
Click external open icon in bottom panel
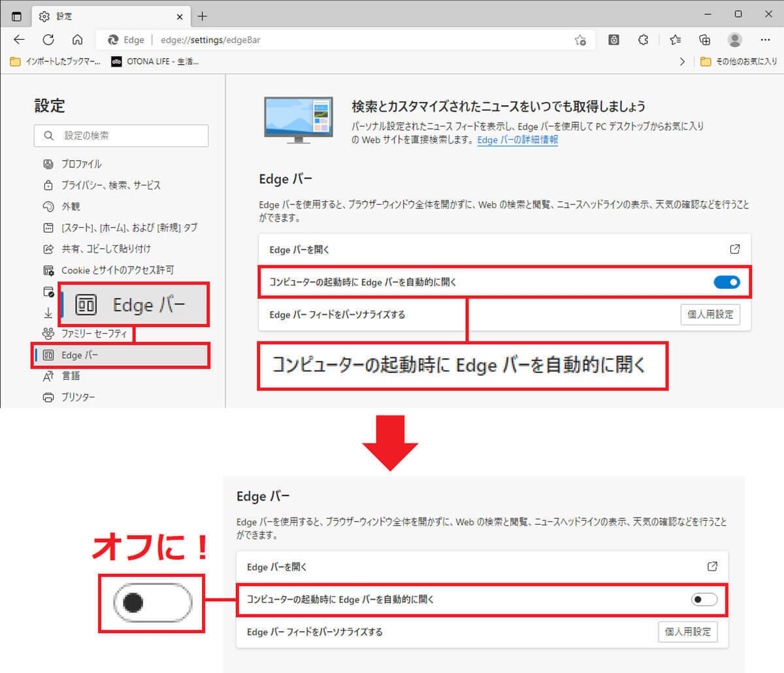[713, 566]
